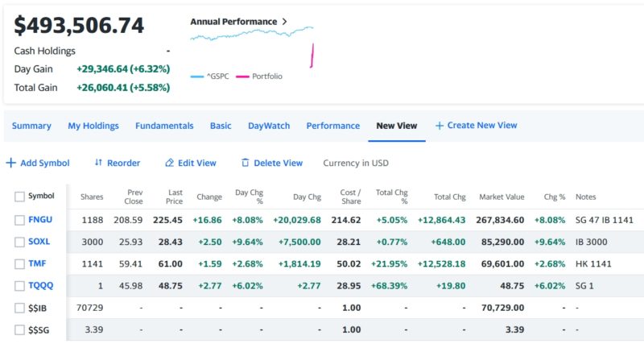Expand Annual Performance using the chevron
644x348 pixels.
(x=284, y=22)
